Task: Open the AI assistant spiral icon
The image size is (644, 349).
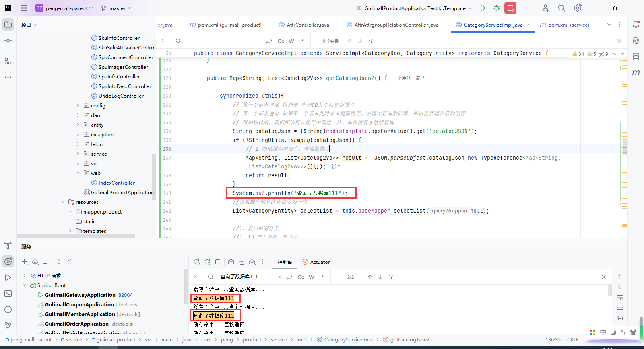Action: [x=636, y=41]
